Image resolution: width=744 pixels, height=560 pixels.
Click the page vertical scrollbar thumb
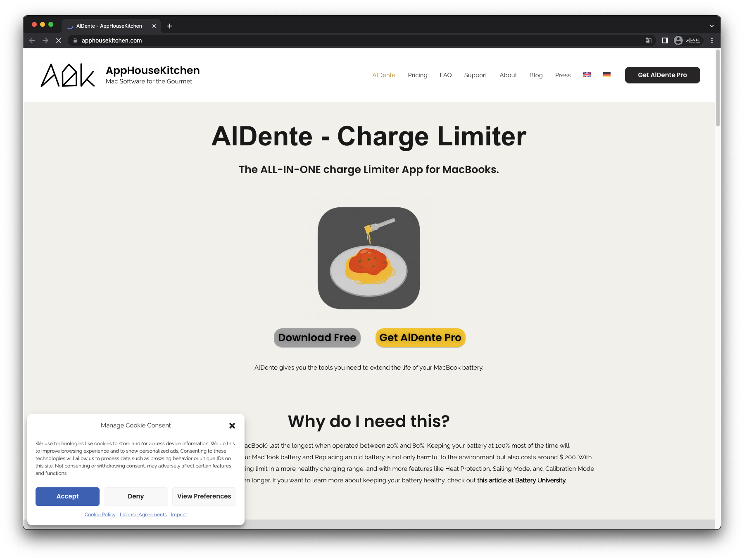tap(718, 88)
